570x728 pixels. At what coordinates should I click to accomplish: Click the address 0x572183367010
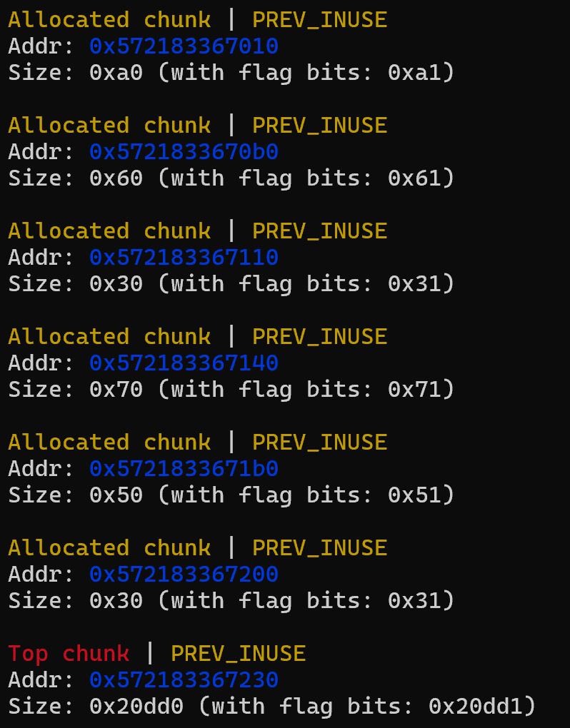tap(184, 46)
